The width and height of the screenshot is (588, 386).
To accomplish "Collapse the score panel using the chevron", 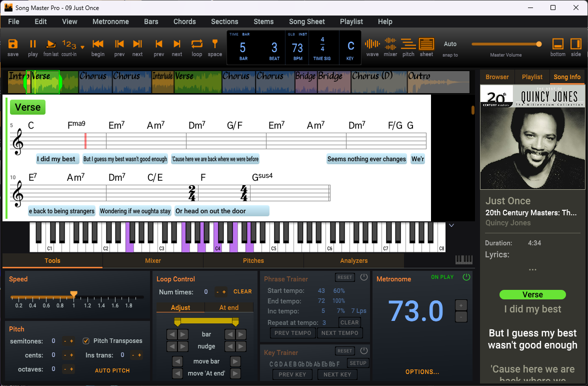I will [451, 225].
